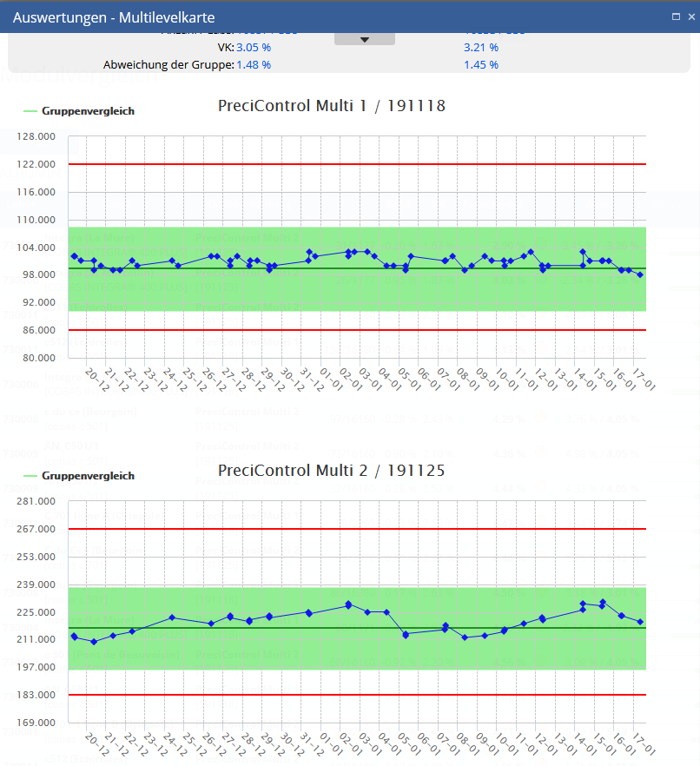Click the 197.000 y-axis label

pyautogui.click(x=36, y=667)
